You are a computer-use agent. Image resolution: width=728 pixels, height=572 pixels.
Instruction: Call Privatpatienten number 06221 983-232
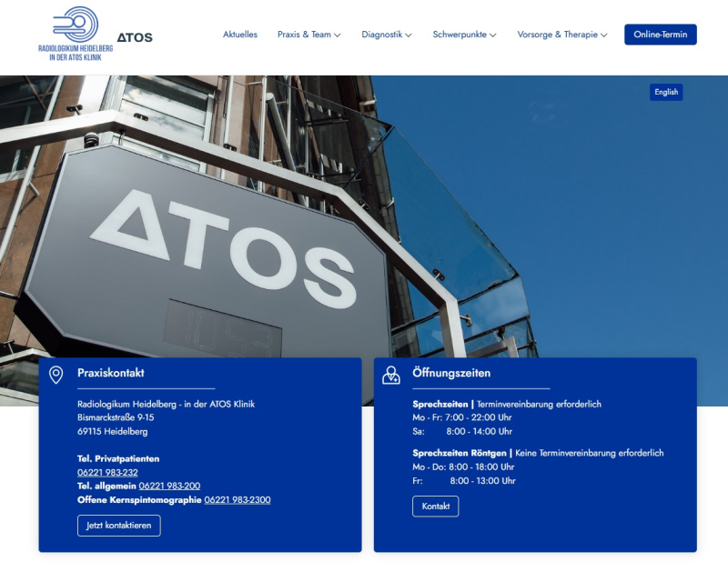(x=107, y=472)
